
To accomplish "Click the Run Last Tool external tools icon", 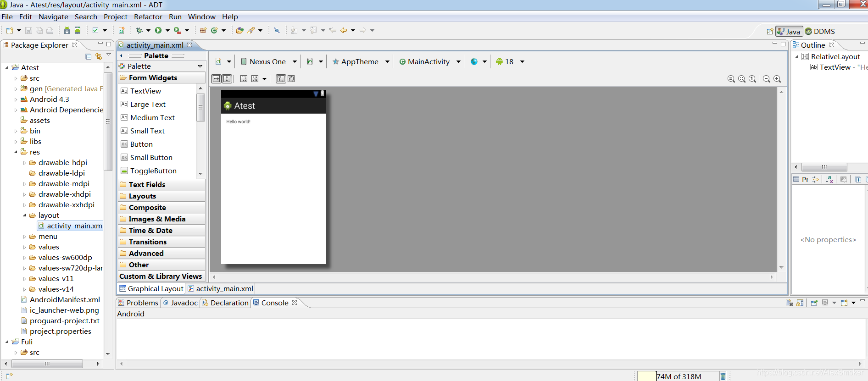I will point(178,30).
